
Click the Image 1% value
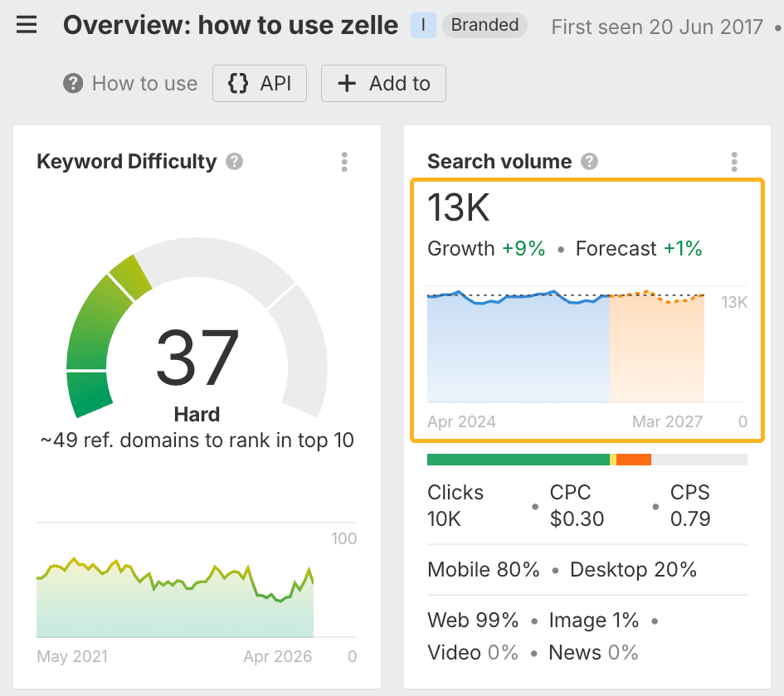pos(593,620)
